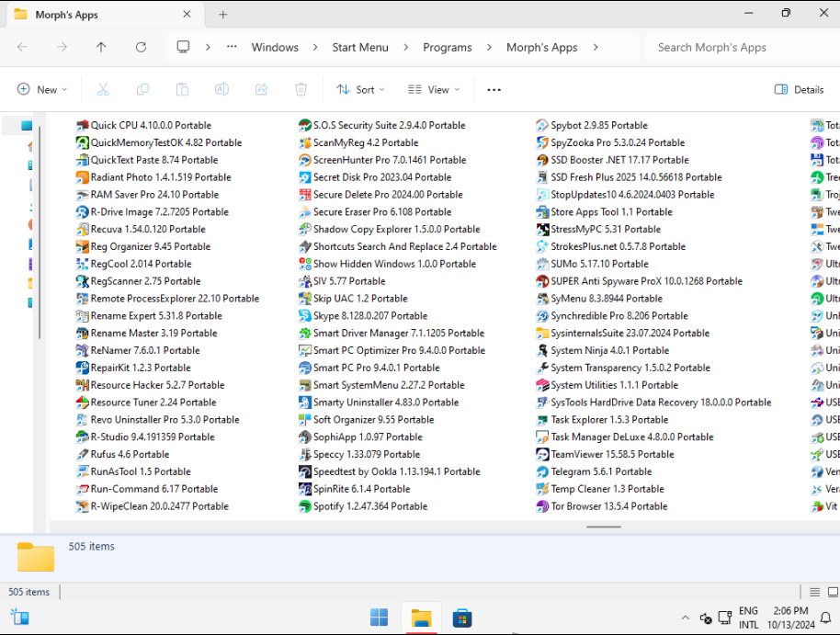This screenshot has width=840, height=635.
Task: Open the View dropdown menu
Action: pos(434,89)
